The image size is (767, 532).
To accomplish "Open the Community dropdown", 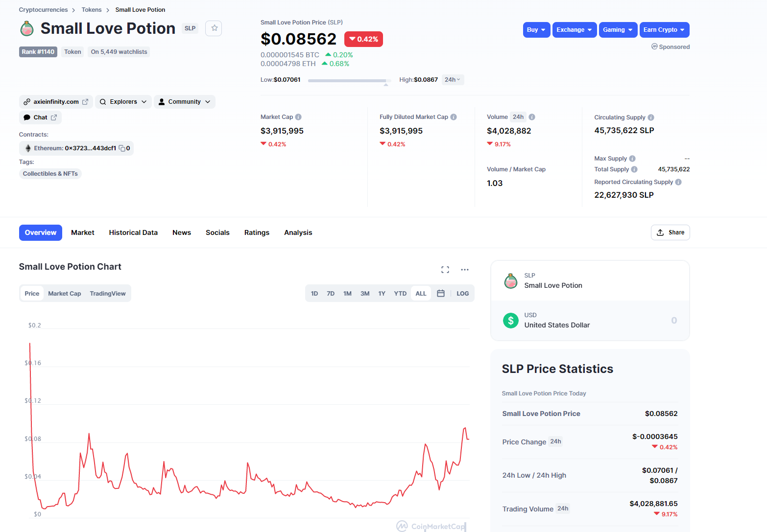I will coord(185,102).
